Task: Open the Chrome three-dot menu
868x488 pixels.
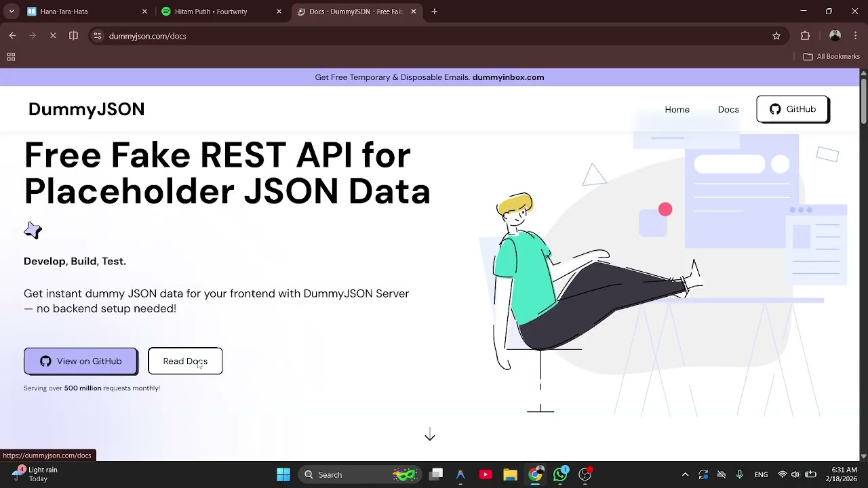Action: (x=855, y=36)
